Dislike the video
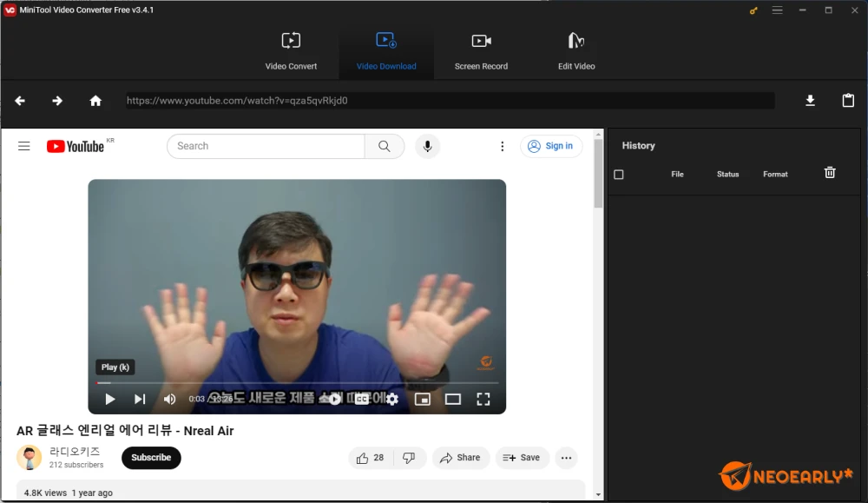 point(409,458)
